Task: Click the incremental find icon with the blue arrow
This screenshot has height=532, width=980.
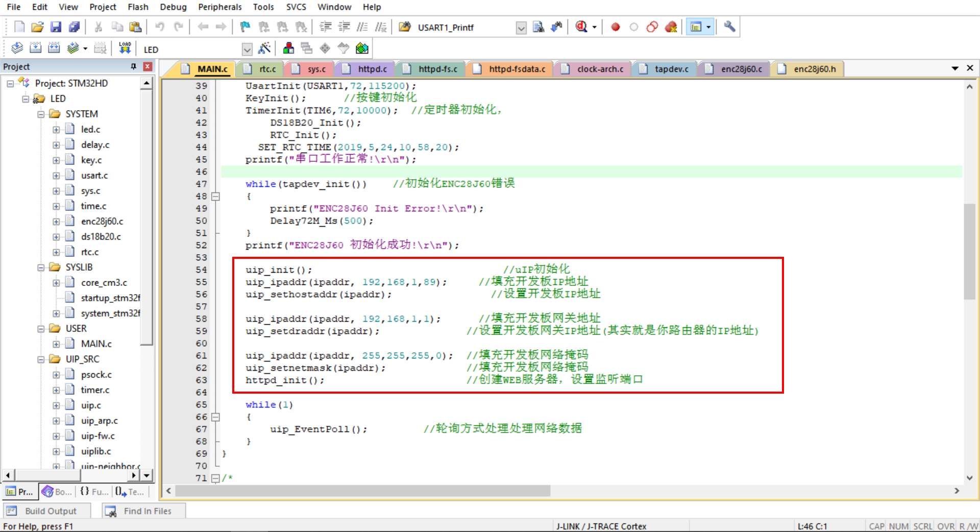Action: [x=557, y=27]
